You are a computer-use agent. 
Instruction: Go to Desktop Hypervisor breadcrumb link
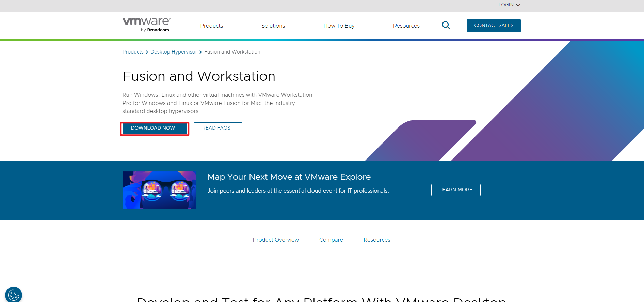(x=174, y=52)
